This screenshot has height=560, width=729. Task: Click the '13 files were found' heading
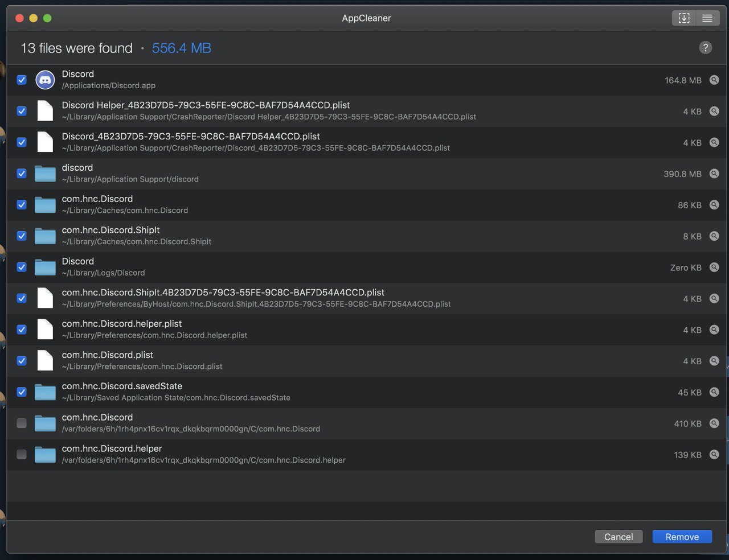(x=77, y=48)
